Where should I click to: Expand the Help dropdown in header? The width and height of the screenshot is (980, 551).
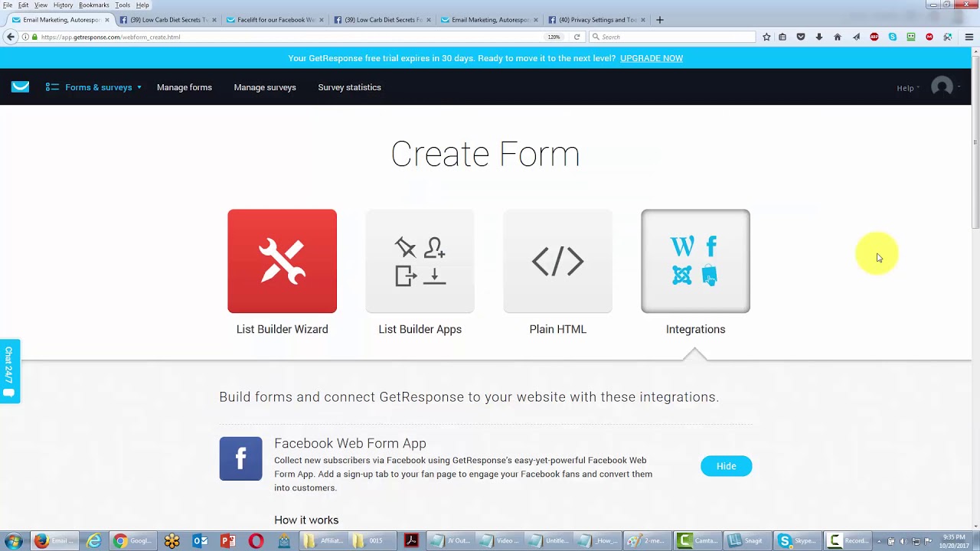908,88
